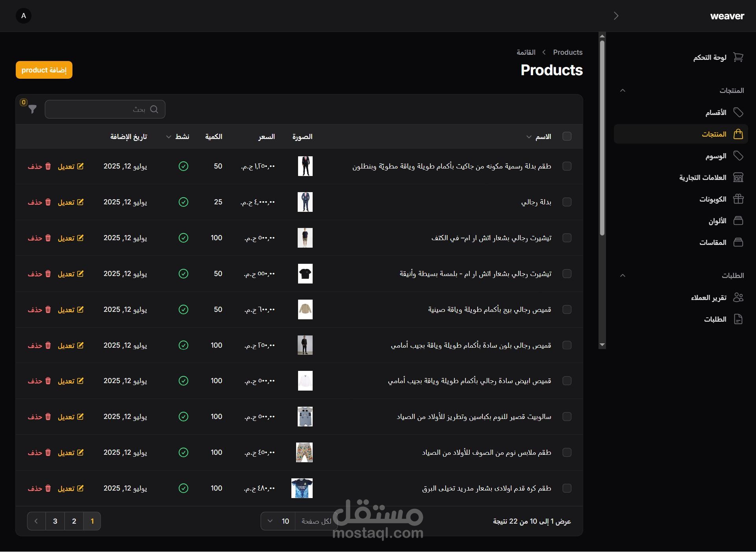
Task: Go to page 2
Action: 74,521
